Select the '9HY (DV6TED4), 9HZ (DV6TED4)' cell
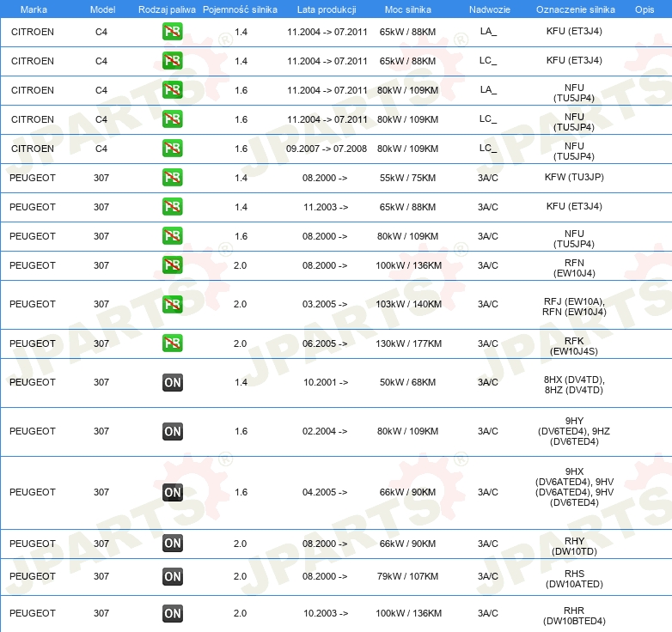 (x=574, y=431)
